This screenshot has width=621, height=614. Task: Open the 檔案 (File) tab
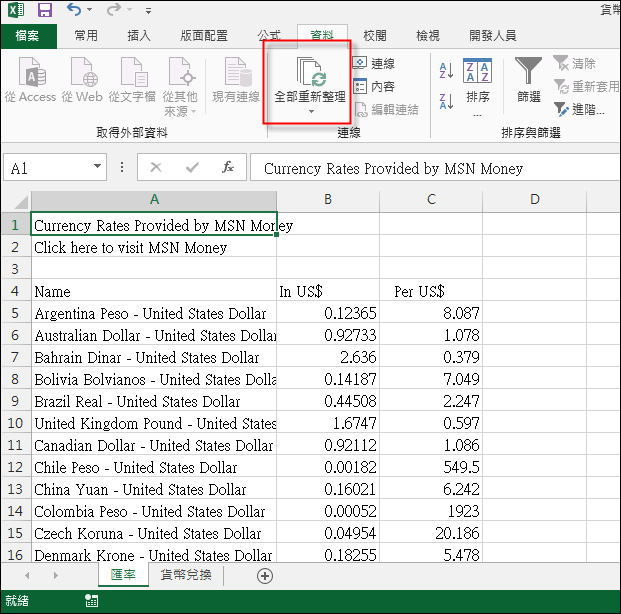click(x=28, y=36)
